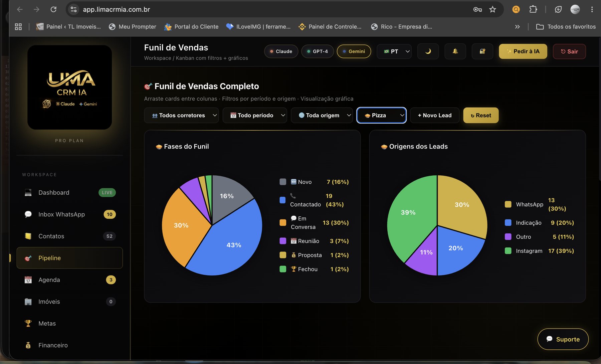
Task: Open the orange search extension icon
Action: [x=516, y=9]
